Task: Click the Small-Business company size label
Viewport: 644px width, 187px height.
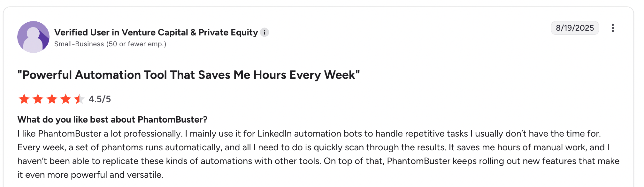Action: [x=110, y=44]
